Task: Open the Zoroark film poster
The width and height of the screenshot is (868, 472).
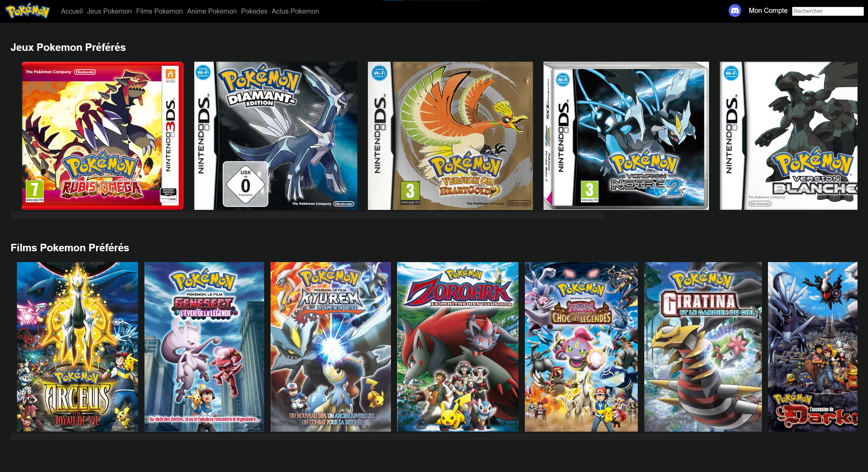Action: click(x=458, y=347)
